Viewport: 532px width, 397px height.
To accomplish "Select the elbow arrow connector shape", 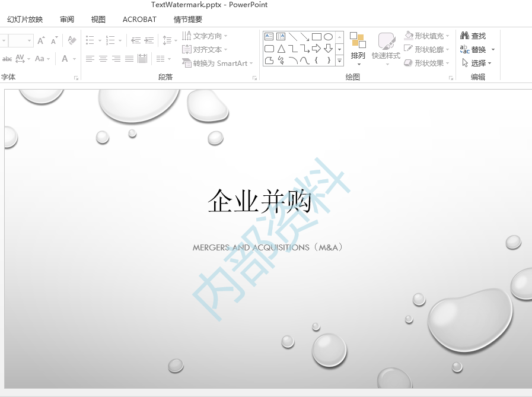I will pyautogui.click(x=305, y=49).
